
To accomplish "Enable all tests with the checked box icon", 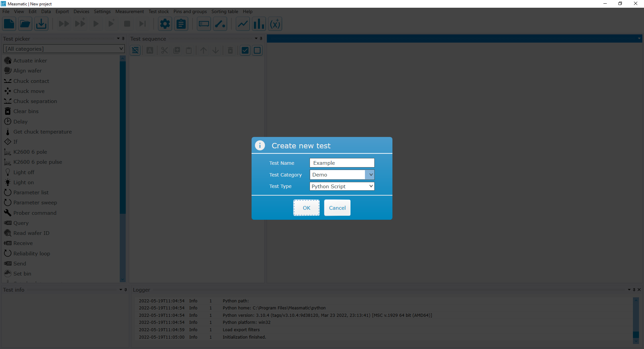I will (245, 50).
